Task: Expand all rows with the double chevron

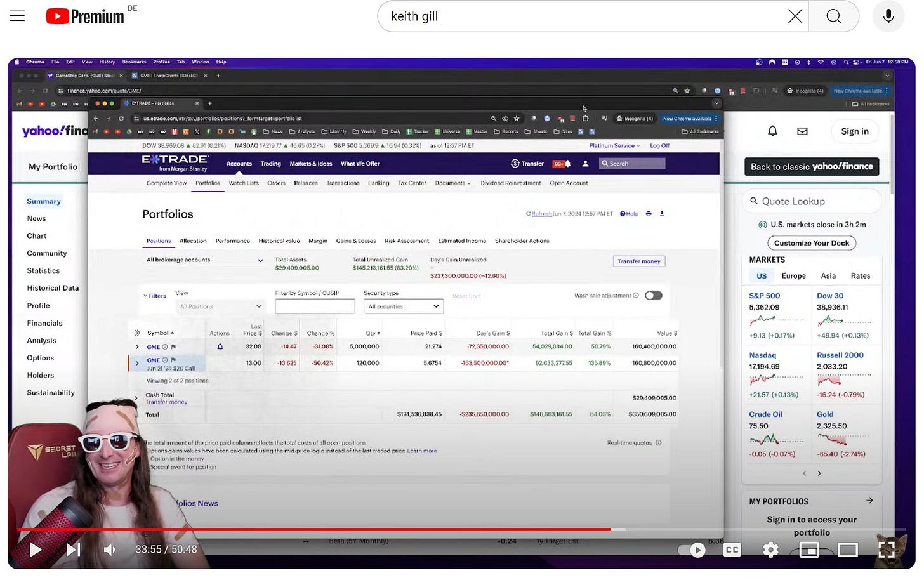Action: click(x=137, y=333)
